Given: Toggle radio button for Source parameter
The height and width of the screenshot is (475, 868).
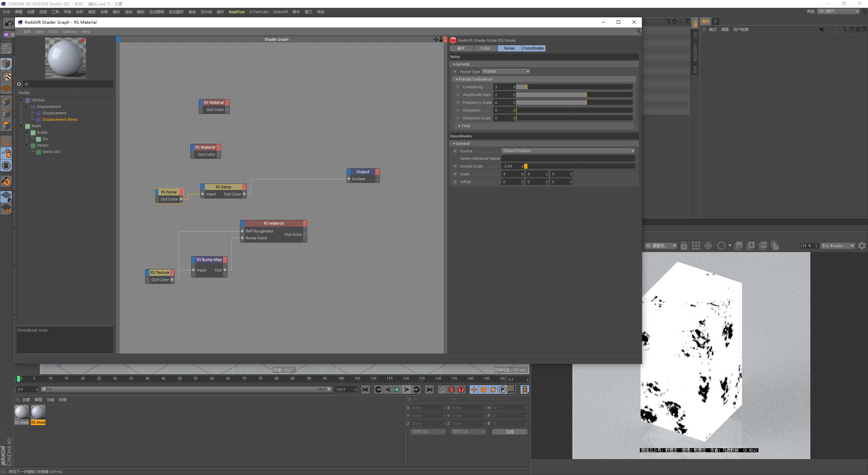Looking at the screenshot, I should click(x=455, y=151).
